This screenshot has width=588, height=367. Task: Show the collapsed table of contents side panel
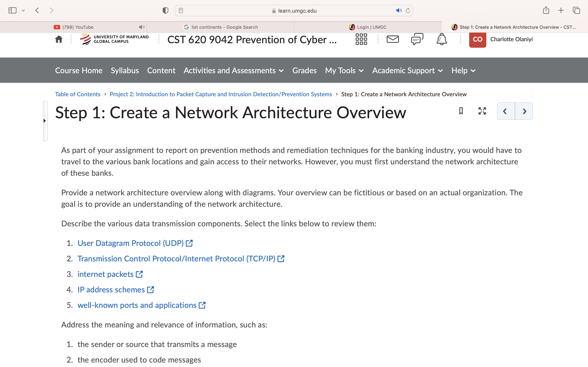45,121
